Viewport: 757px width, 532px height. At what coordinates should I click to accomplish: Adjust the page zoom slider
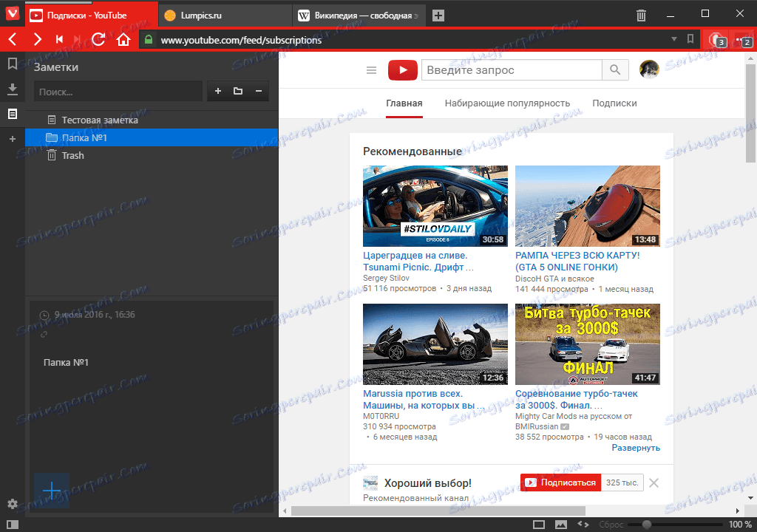coord(647,525)
